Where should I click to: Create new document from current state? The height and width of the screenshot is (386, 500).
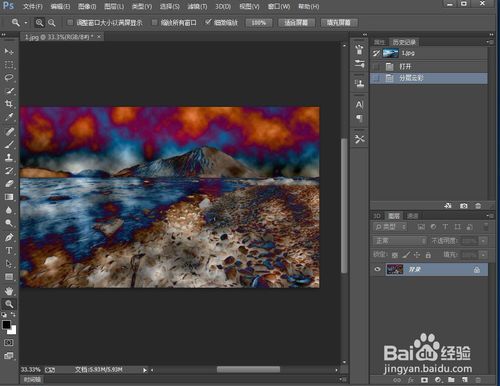pyautogui.click(x=448, y=206)
